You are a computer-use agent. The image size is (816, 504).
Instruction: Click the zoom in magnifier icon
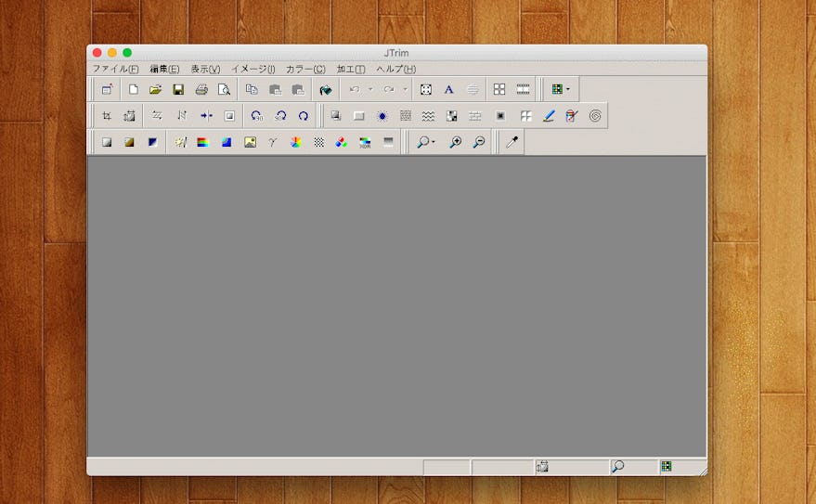point(456,142)
